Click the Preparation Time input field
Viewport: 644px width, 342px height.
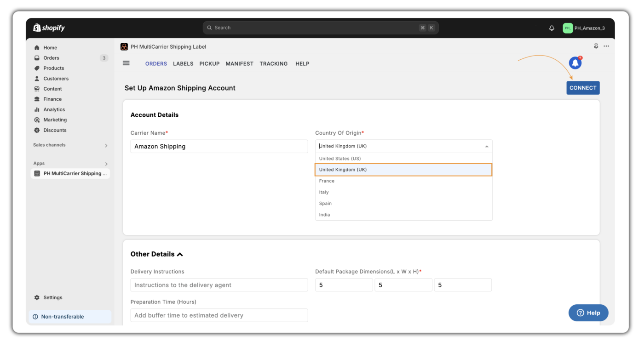pos(219,315)
